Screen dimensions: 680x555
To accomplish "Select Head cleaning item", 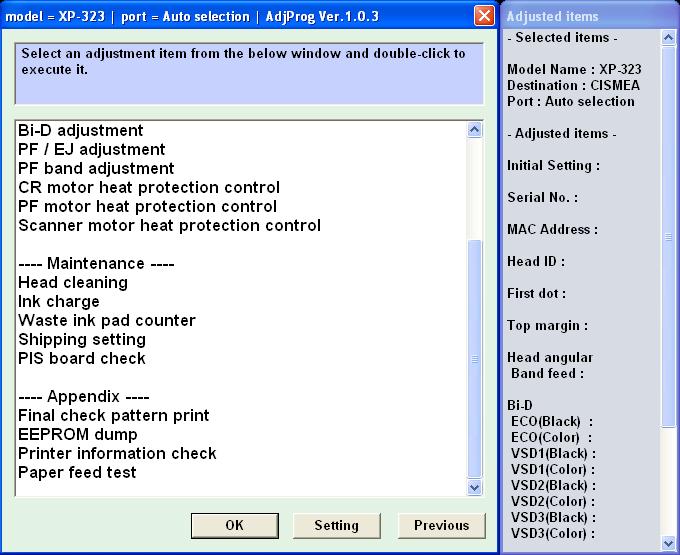I will (x=73, y=283).
